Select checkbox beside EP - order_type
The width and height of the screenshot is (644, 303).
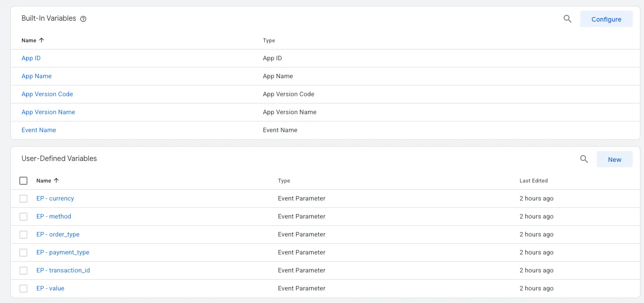click(23, 235)
